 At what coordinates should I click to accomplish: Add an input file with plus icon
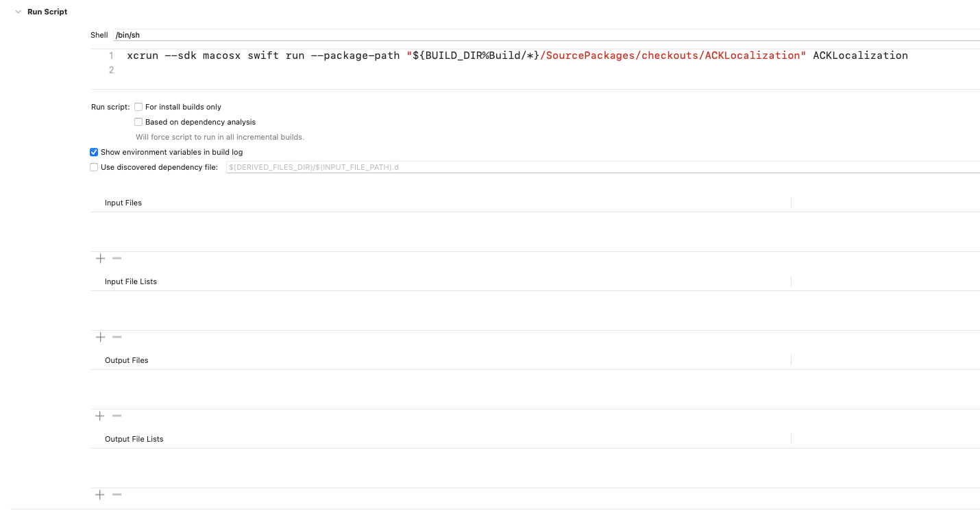100,258
